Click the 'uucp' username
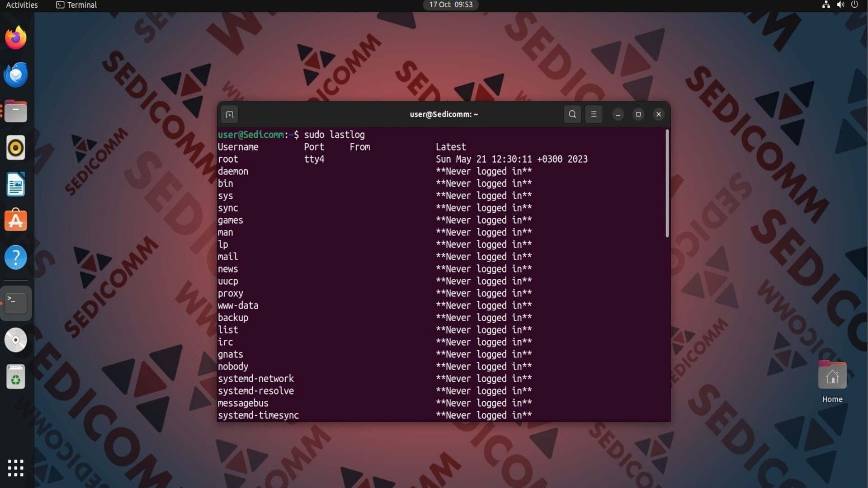This screenshot has width=868, height=488. pyautogui.click(x=228, y=281)
